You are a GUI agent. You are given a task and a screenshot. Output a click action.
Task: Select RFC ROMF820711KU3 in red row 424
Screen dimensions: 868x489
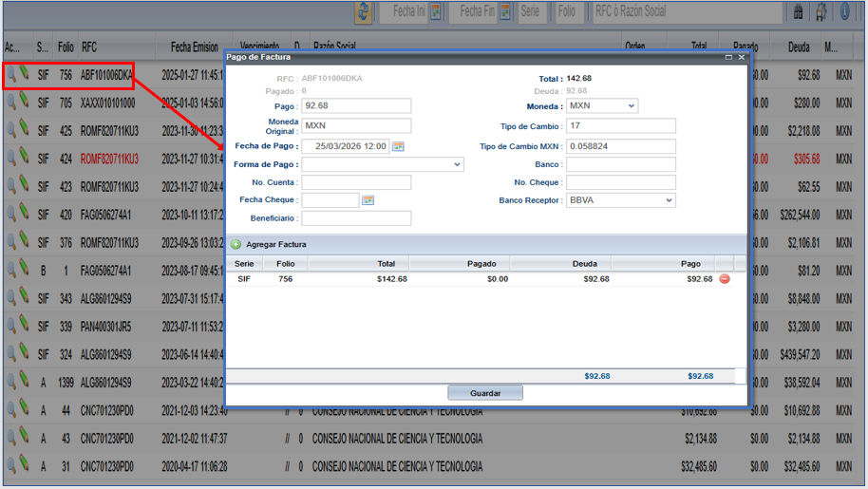click(109, 159)
